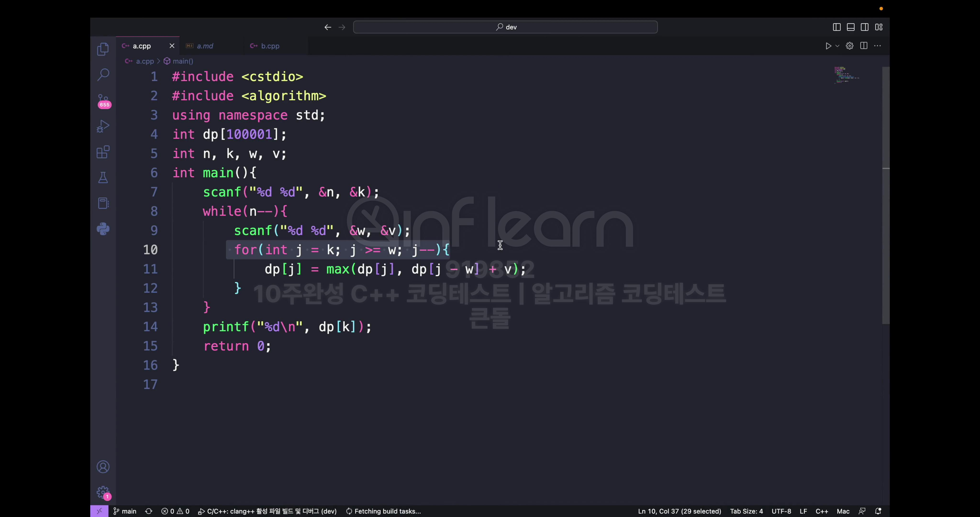This screenshot has height=517, width=980.
Task: Open the Explorer view in the activity bar
Action: [103, 49]
